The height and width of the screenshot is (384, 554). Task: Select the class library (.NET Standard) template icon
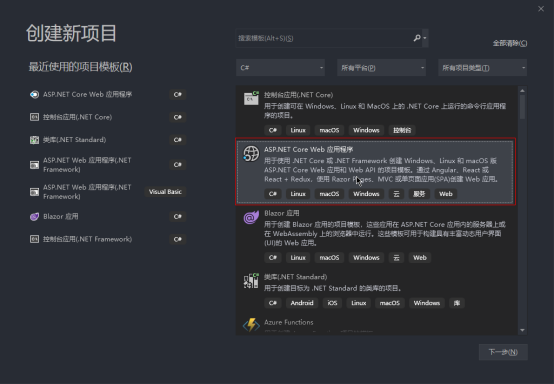point(251,281)
